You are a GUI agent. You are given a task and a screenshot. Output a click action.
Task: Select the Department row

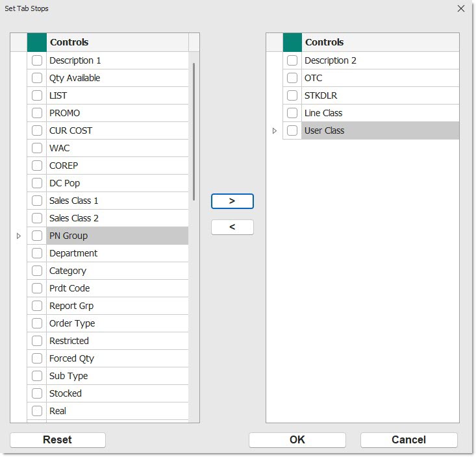coord(117,253)
